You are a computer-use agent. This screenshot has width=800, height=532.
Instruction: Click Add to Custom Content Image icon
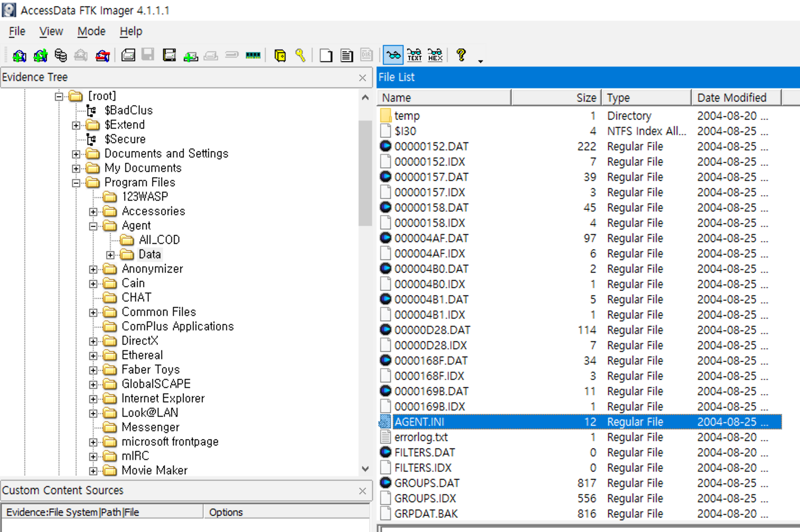coord(191,55)
